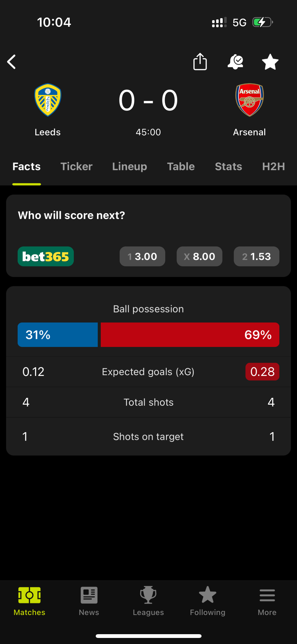Open the Leagues trophy icon

point(148,595)
